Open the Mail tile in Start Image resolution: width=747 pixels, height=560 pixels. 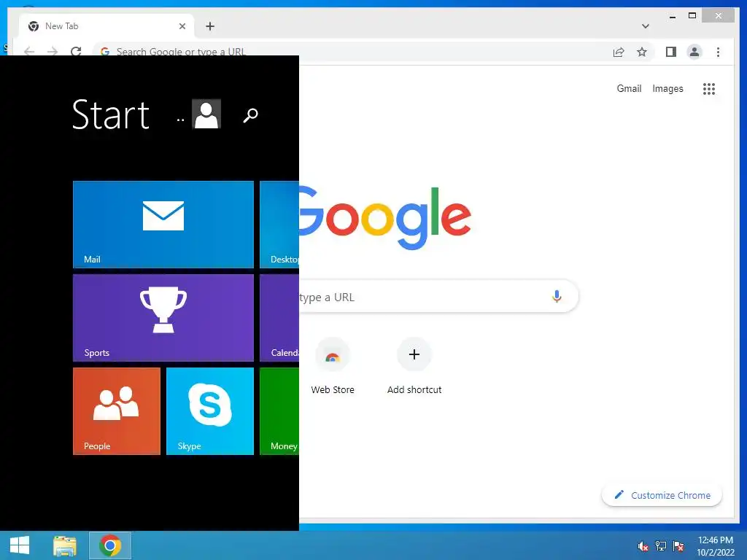pos(163,225)
